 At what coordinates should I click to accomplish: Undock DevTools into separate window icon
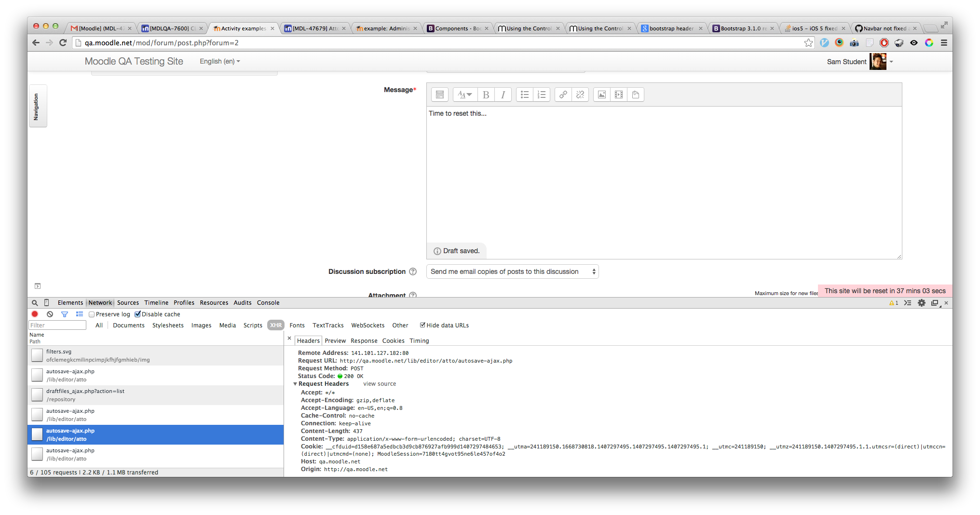click(935, 303)
